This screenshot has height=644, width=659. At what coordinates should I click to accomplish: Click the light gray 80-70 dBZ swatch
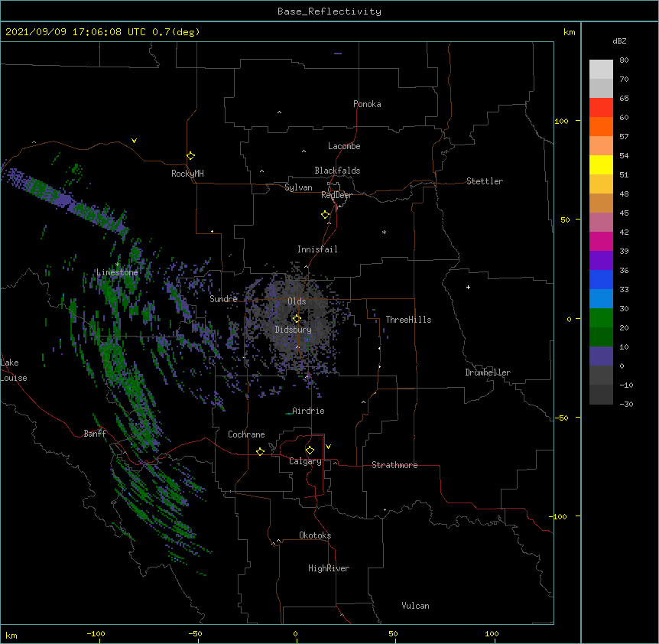(x=601, y=70)
